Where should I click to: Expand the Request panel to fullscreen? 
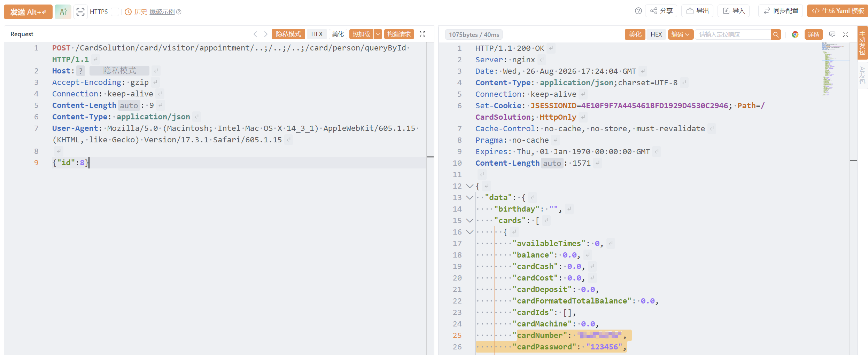click(423, 34)
